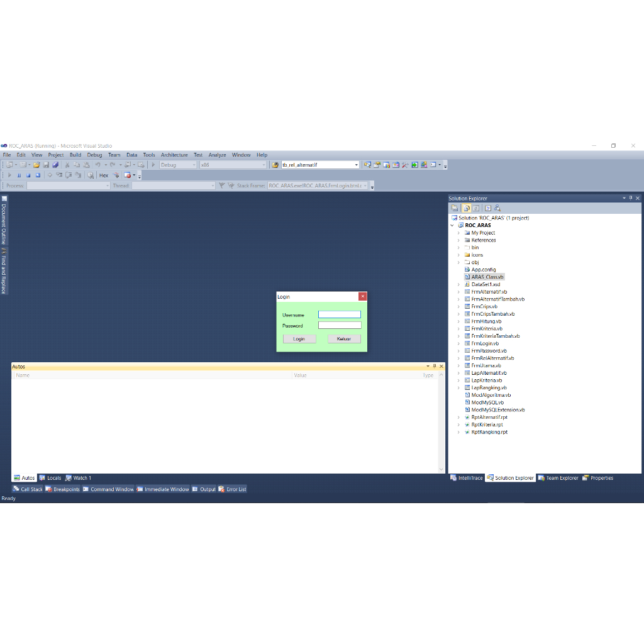Image resolution: width=644 pixels, height=644 pixels.
Task: Click the Step Out icon
Action: click(78, 175)
